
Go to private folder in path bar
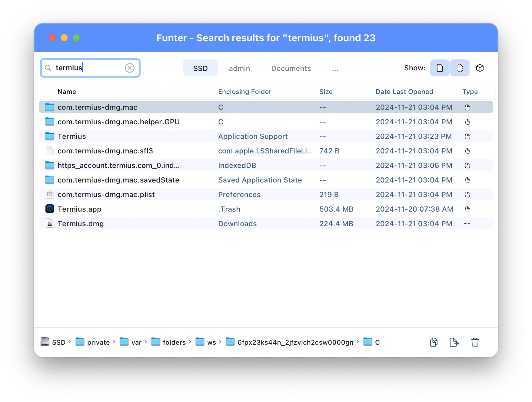tap(93, 342)
